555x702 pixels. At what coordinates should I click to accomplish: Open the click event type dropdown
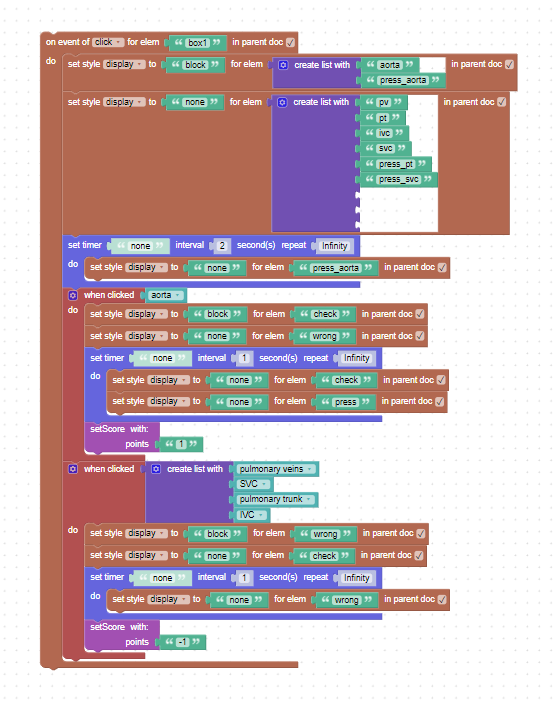coord(108,42)
